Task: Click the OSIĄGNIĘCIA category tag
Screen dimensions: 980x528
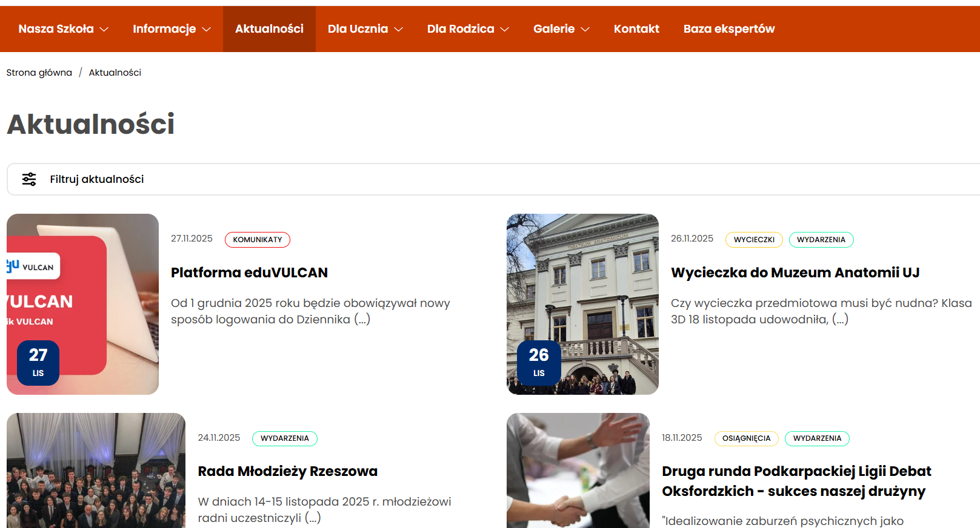Action: (x=746, y=438)
